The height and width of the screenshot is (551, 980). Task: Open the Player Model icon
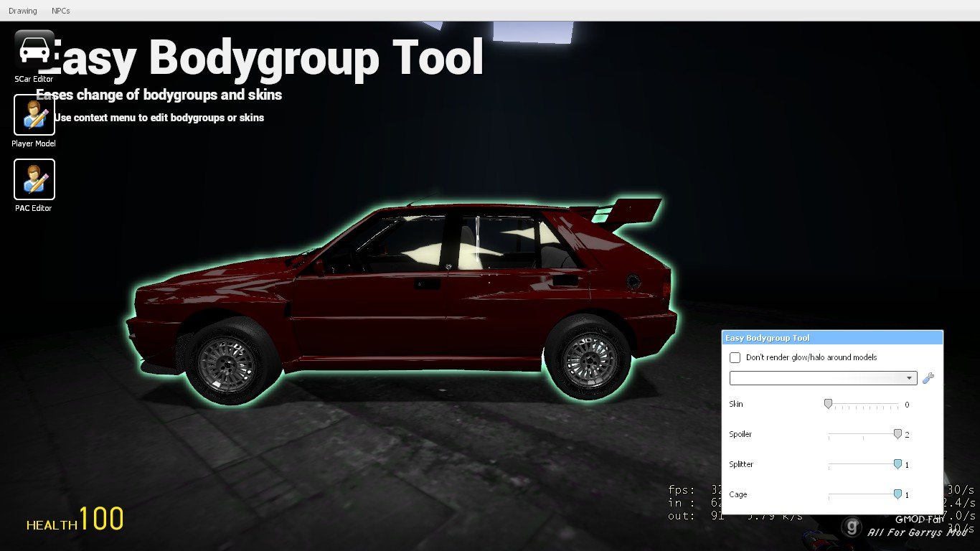coord(34,115)
